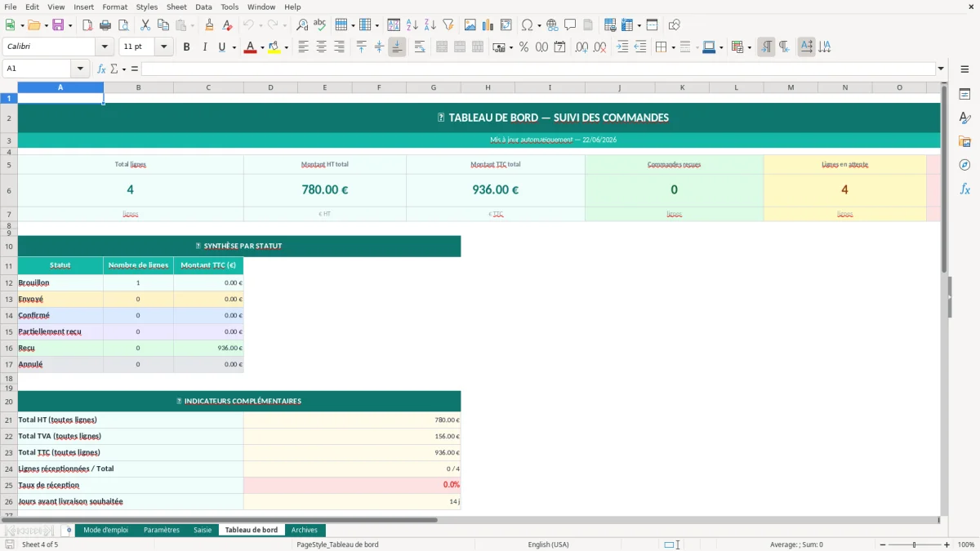Open Find and Replace

click(302, 25)
